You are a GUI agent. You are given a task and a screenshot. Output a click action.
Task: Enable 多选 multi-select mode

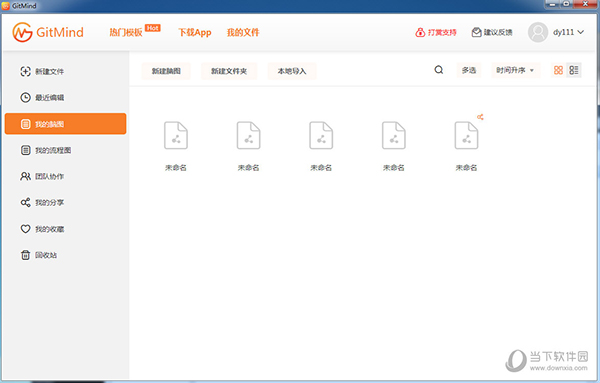(x=469, y=70)
